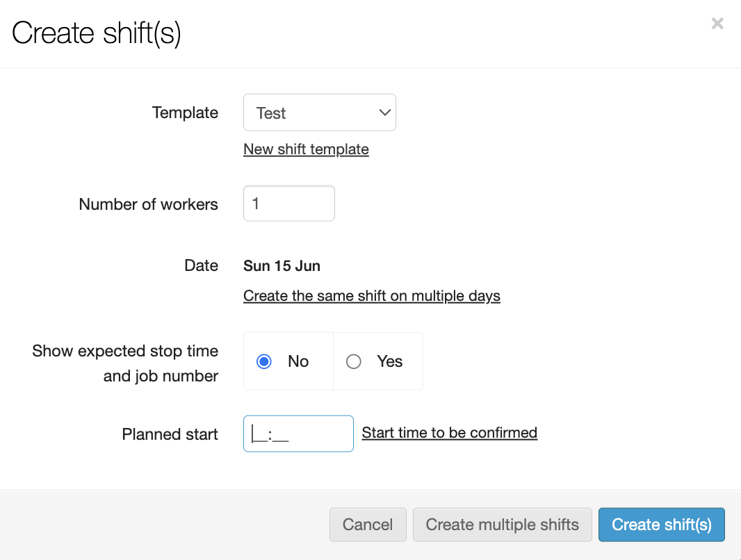Screen dimensions: 741x560
Task: Focus the Number of workers field
Action: coord(289,204)
